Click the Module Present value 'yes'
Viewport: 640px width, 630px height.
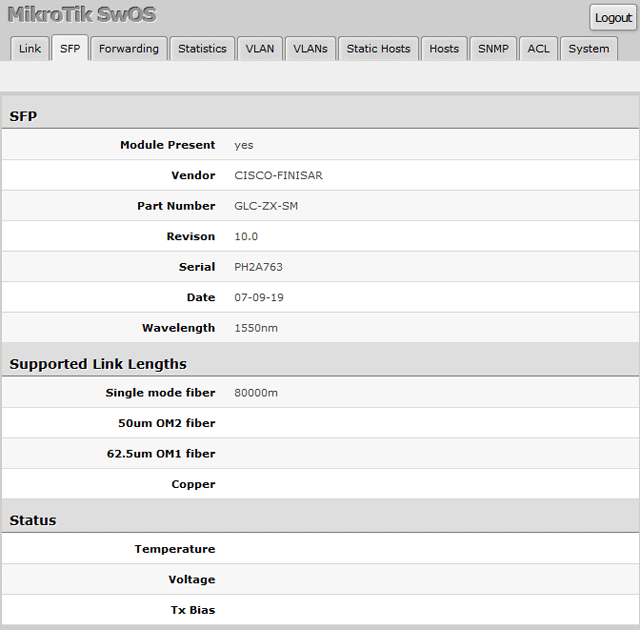point(244,145)
